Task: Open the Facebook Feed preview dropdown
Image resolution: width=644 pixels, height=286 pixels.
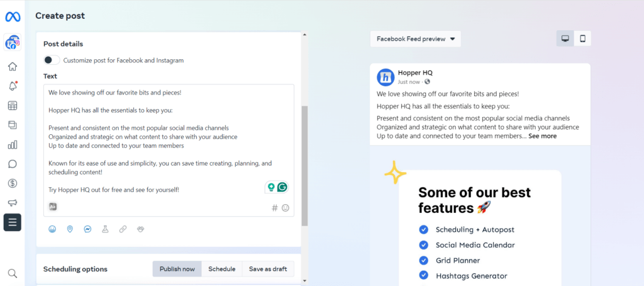Action: [415, 39]
